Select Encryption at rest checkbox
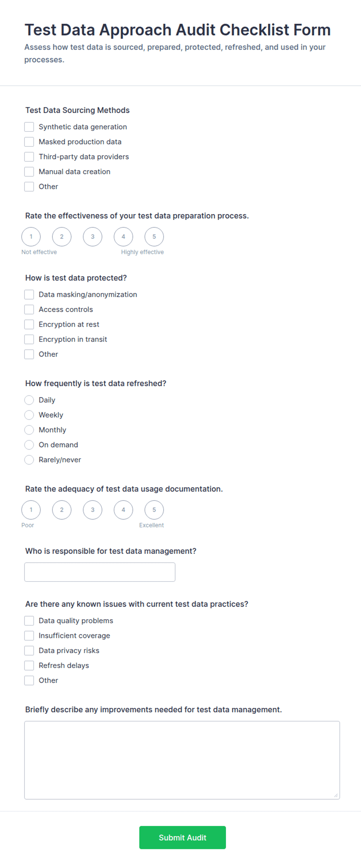Screen dimensions: 361x868 click(29, 324)
